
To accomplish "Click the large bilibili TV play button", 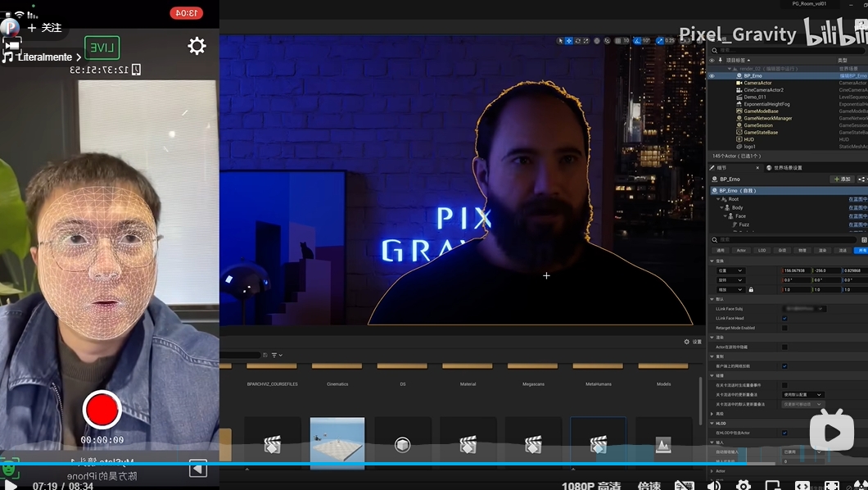I will tap(831, 431).
